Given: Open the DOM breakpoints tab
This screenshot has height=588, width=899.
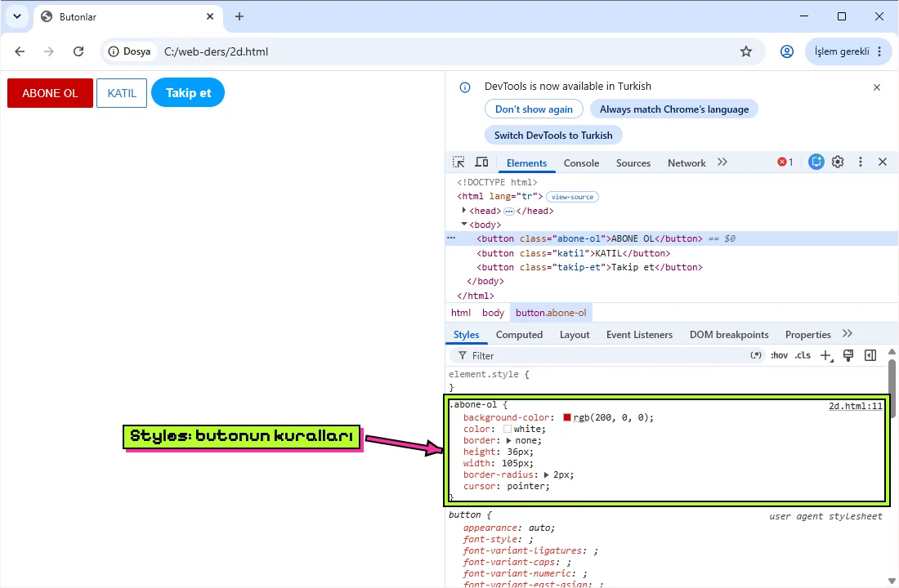Looking at the screenshot, I should 729,335.
